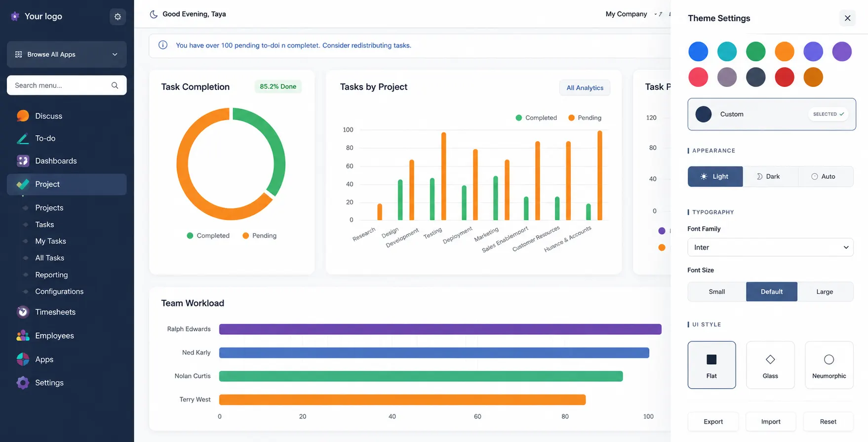
Task: Click the moon icon beside greeting
Action: click(154, 14)
